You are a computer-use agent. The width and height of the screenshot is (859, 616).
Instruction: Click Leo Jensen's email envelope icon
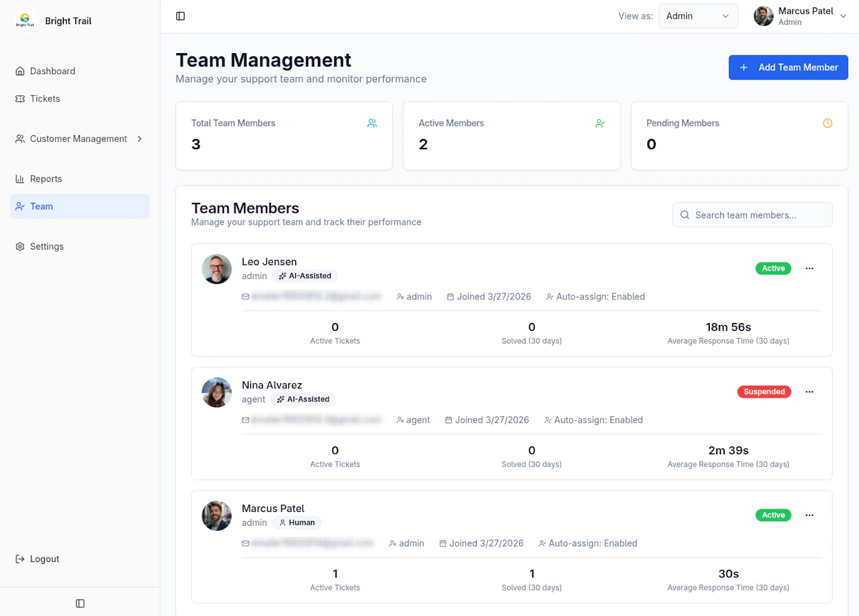click(x=245, y=297)
